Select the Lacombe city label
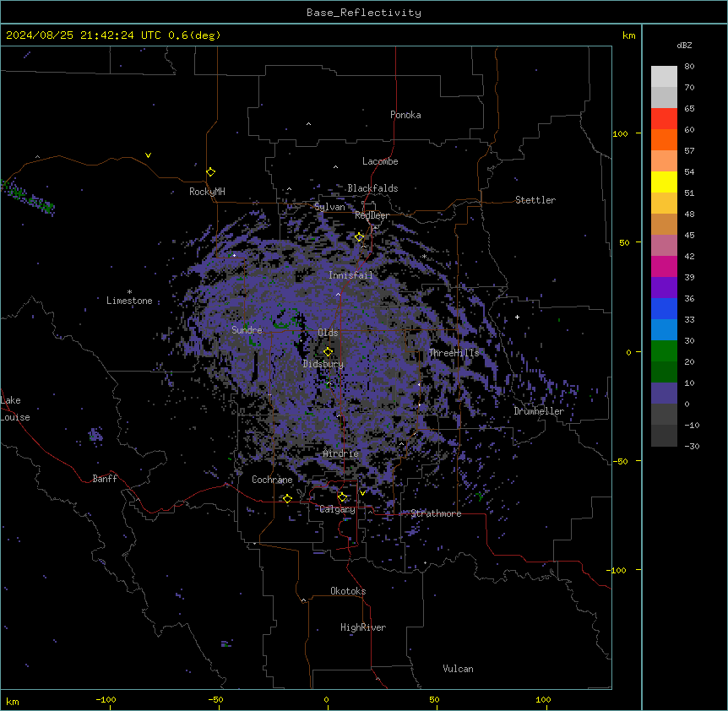This screenshot has width=728, height=711. tap(380, 161)
